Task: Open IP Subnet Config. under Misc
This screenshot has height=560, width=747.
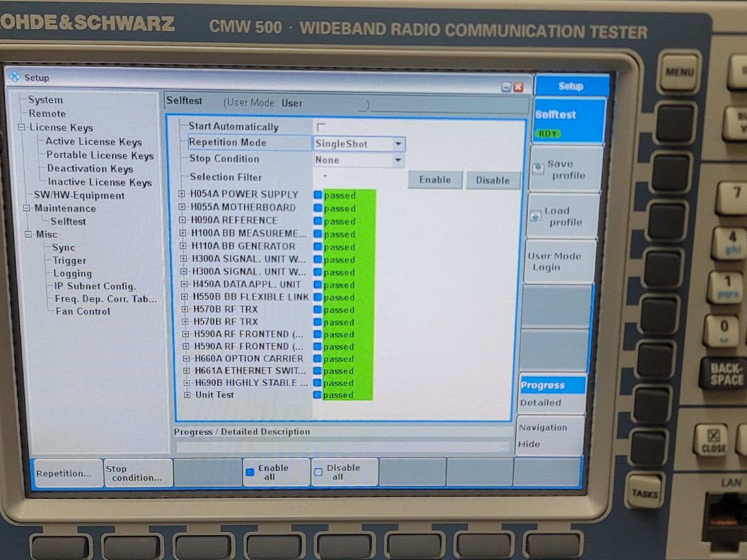Action: point(95,286)
